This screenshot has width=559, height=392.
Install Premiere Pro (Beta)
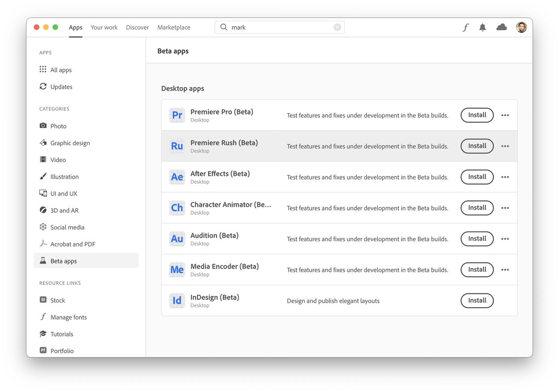click(477, 115)
